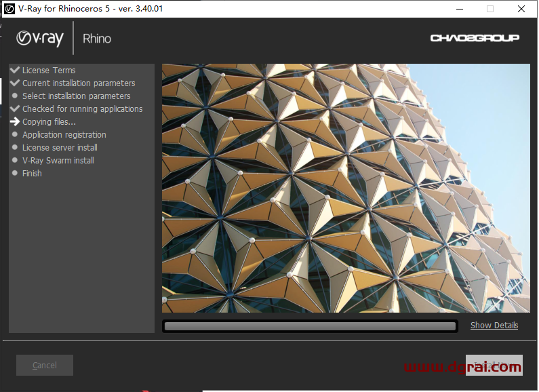This screenshot has width=539, height=392.
Task: Select the Finish step
Action: point(32,174)
